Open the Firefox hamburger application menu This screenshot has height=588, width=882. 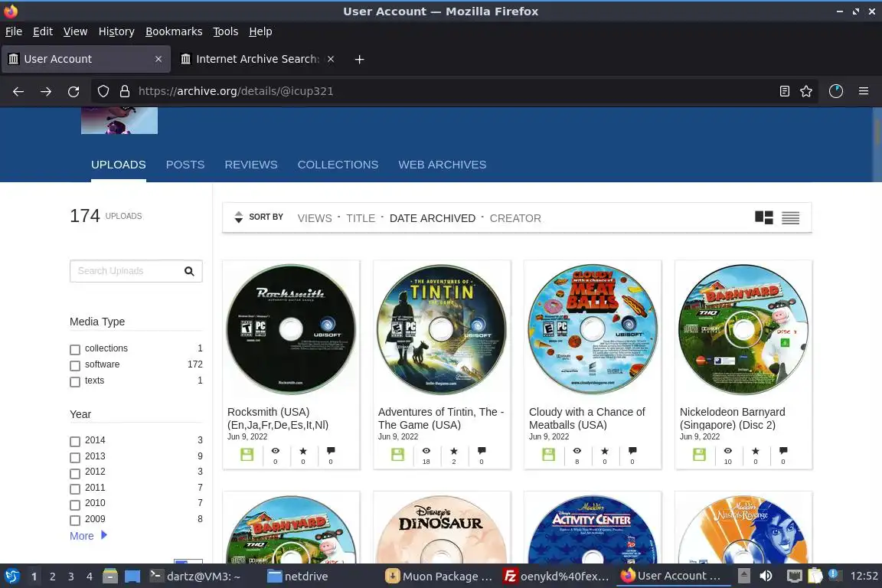click(x=864, y=91)
